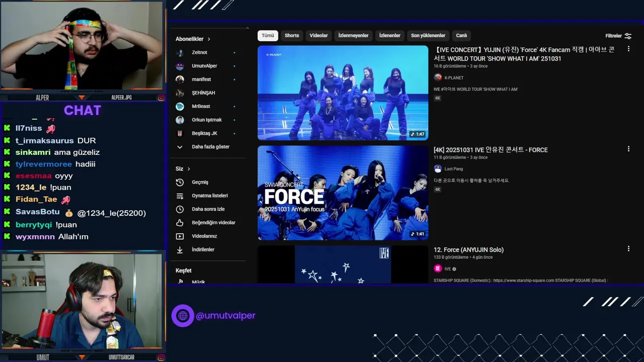Open the YUJIN 'Force' 4K Fancam video title
Viewport: 644px width, 362px height.
click(x=524, y=54)
